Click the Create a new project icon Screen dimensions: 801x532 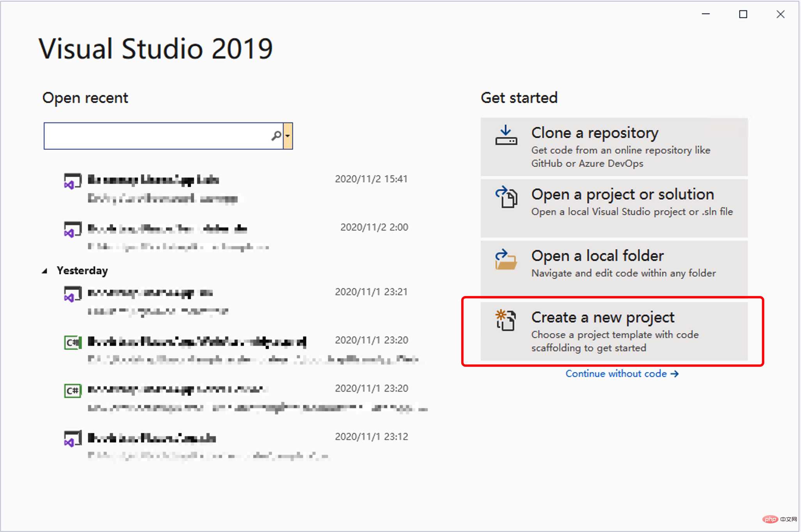(x=506, y=320)
